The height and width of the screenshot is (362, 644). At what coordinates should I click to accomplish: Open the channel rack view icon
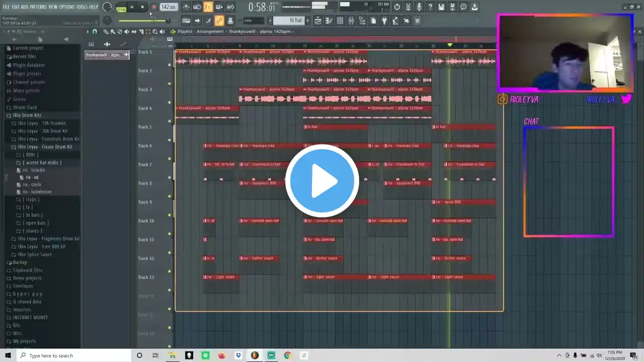340,21
